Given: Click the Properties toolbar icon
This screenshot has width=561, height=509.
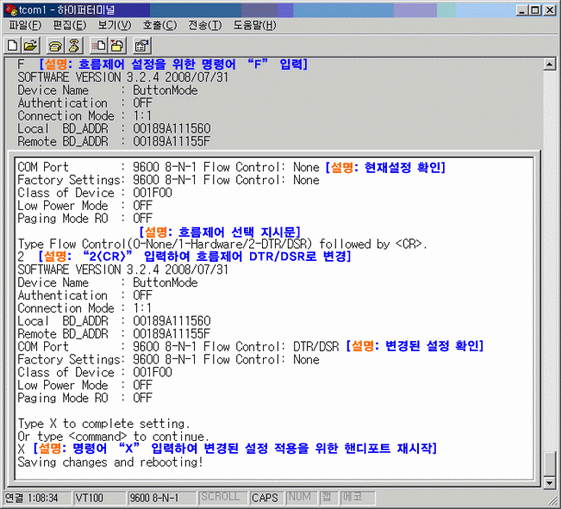Looking at the screenshot, I should coord(142,45).
